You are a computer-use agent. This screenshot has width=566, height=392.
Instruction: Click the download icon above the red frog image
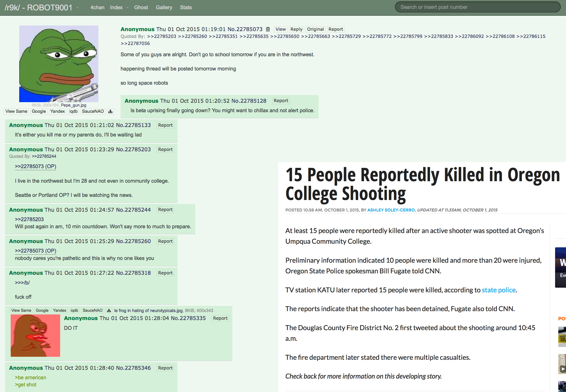coord(109,310)
